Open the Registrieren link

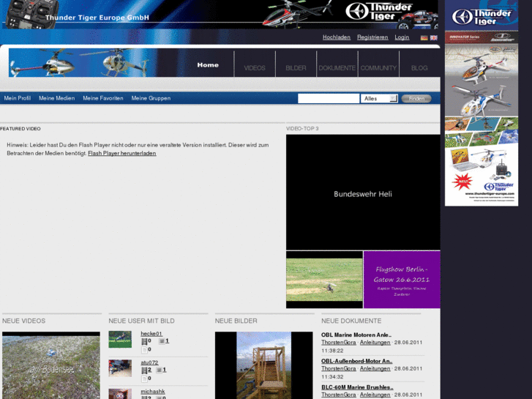tap(372, 37)
